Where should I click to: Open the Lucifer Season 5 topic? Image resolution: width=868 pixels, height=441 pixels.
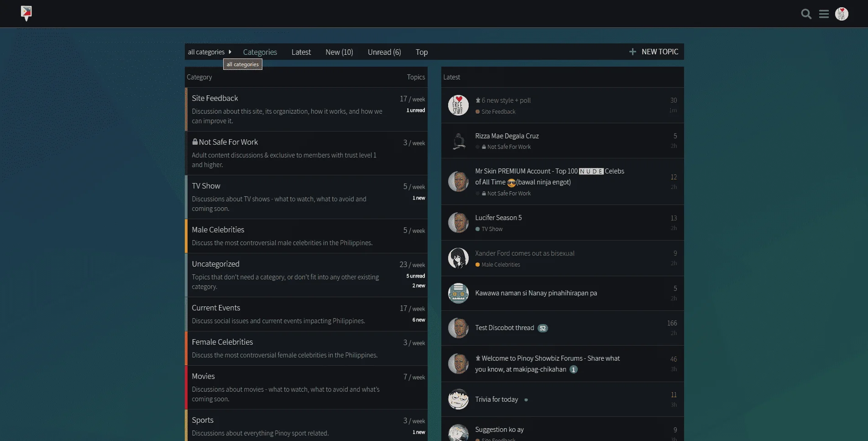498,218
